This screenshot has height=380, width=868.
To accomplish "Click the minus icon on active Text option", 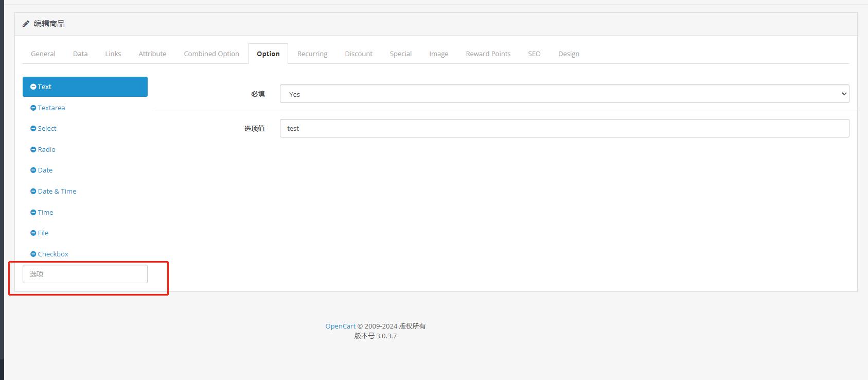I will click(x=33, y=87).
